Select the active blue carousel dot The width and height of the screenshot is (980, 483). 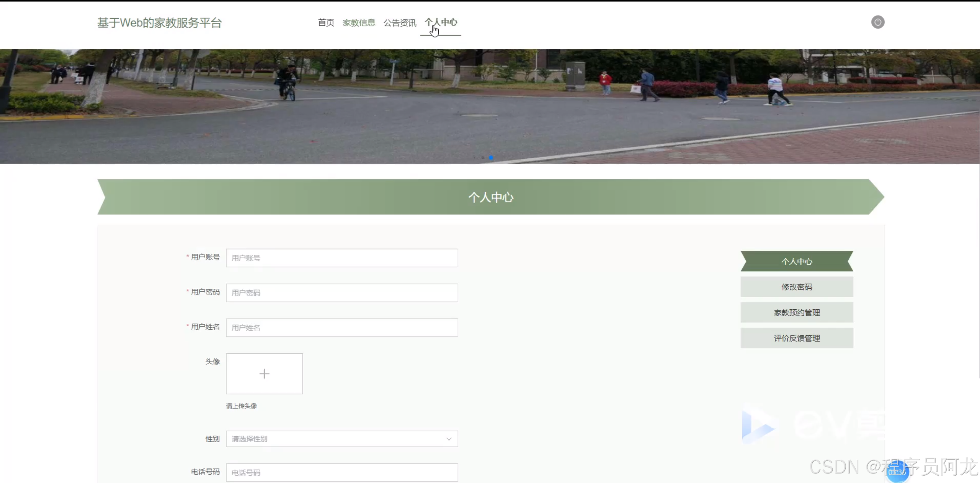pyautogui.click(x=491, y=158)
